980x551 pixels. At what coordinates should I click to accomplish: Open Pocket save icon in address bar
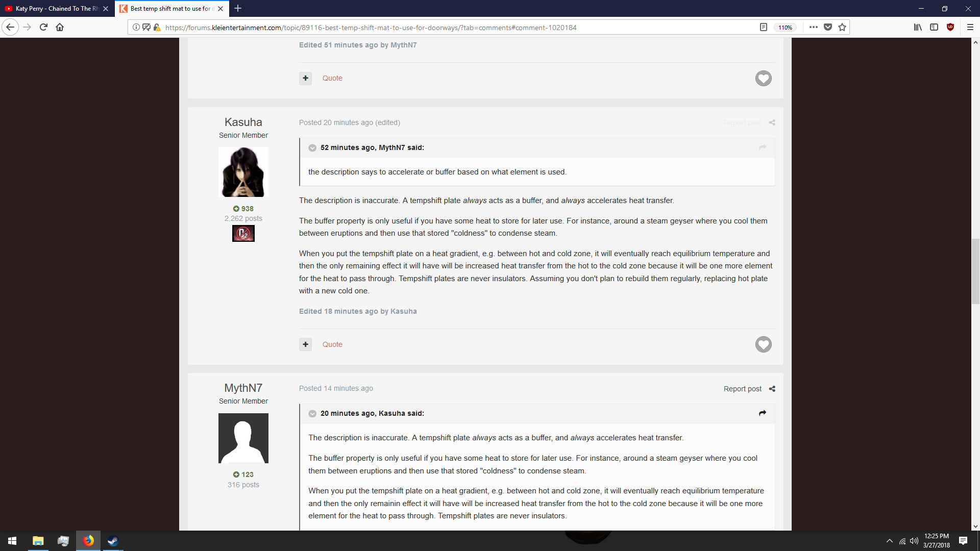click(x=828, y=28)
